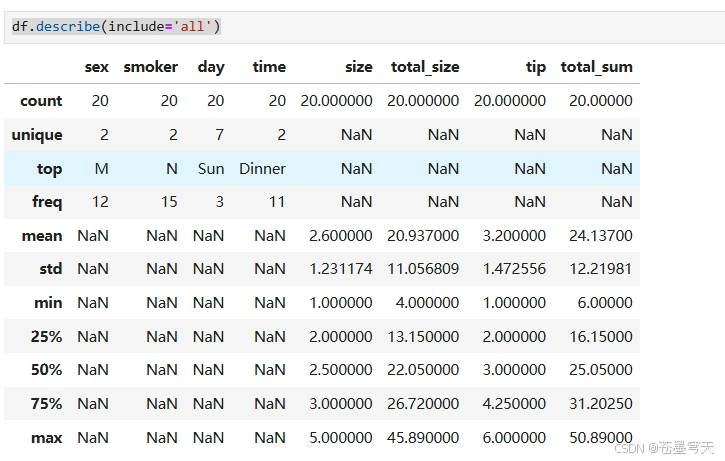Click std total_size value 11.056809
The image size is (725, 461).
pos(423,269)
